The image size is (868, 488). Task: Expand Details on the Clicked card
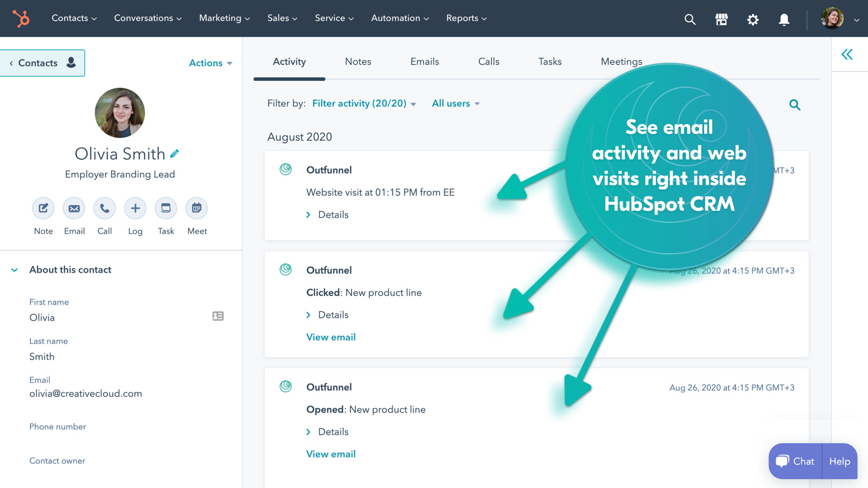click(x=327, y=315)
